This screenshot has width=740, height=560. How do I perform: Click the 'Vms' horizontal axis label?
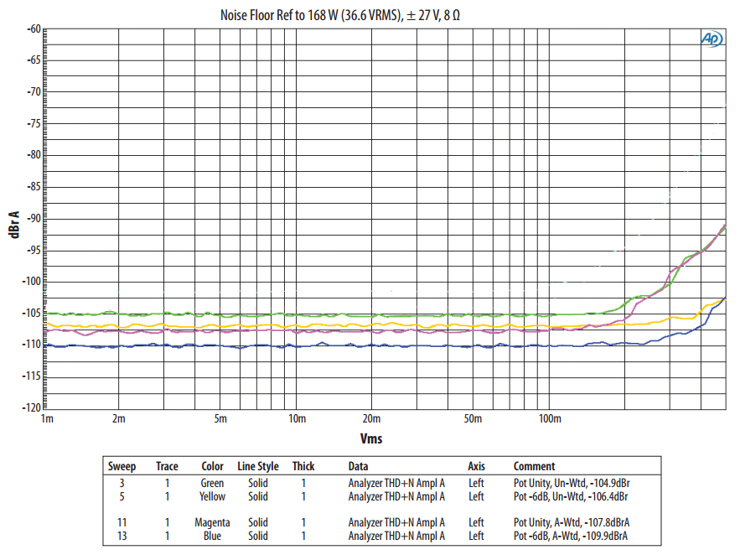pyautogui.click(x=371, y=438)
